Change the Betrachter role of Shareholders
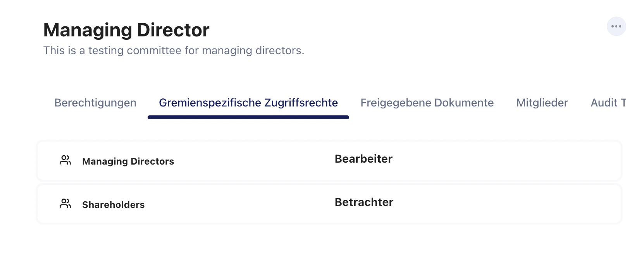The image size is (644, 254). coord(364,202)
